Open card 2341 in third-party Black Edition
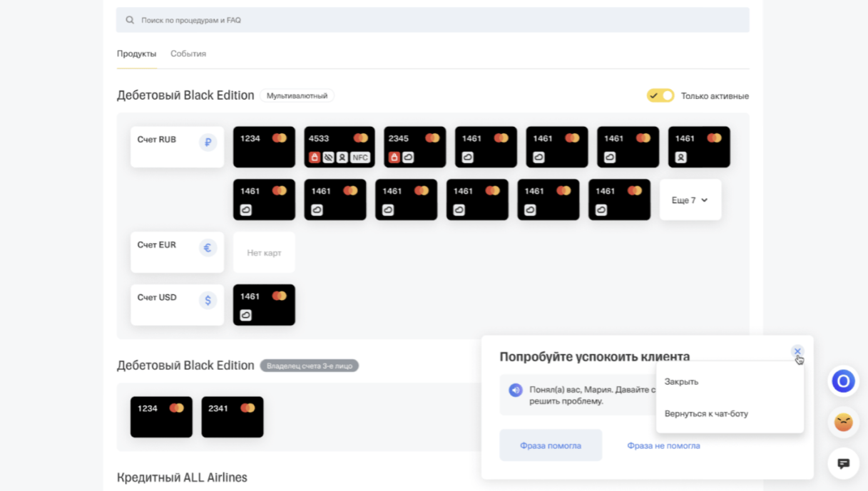Viewport: 868px width, 491px height. (233, 417)
